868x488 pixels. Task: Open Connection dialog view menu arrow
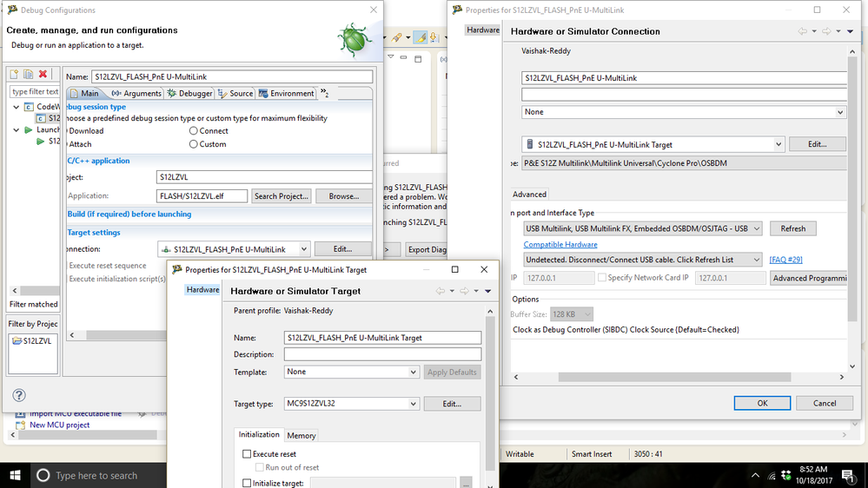pos(851,31)
